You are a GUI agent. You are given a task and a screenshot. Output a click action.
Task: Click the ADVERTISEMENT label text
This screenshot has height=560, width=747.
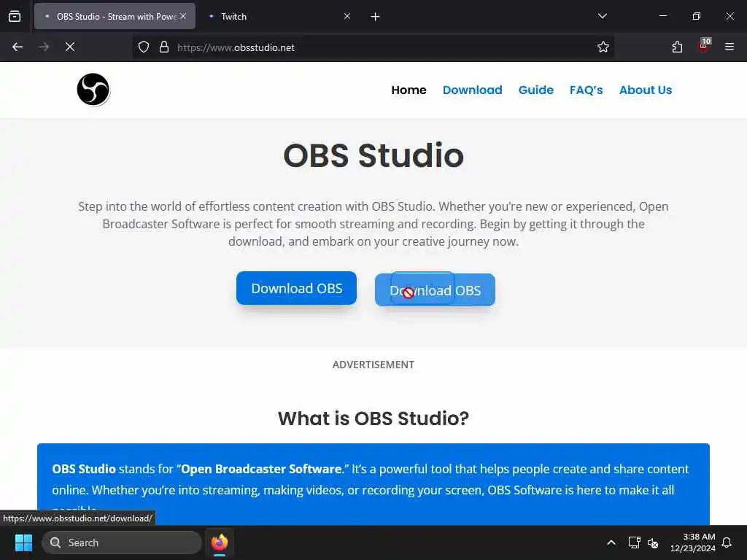[373, 365]
